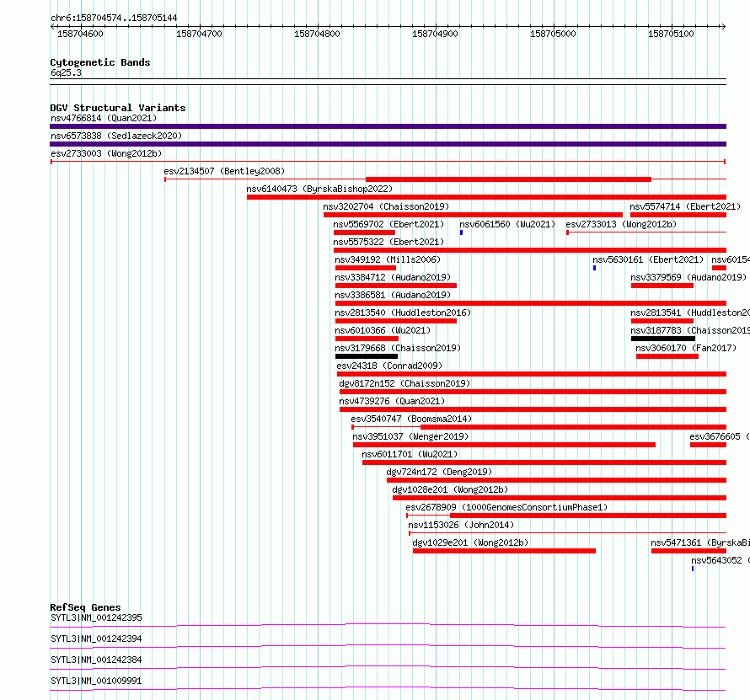Click SYTL3|NM_001242395 gene label
The image size is (750, 700).
(96, 617)
